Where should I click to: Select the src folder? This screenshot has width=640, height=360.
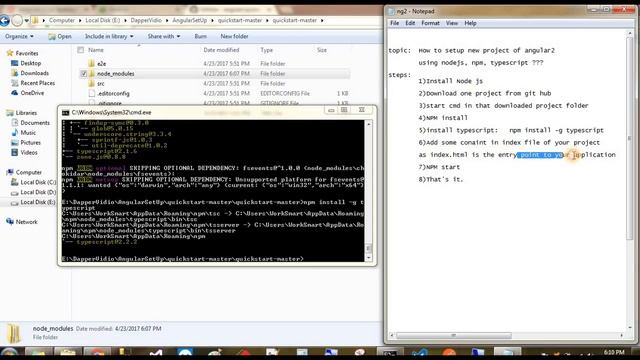pos(100,84)
